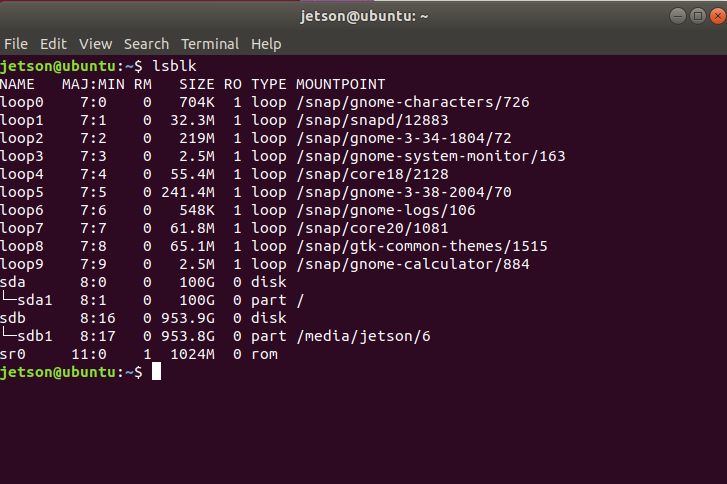Screen dimensions: 727x484
Task: Click the /snap/gnome-calculator/884 path
Action: click(412, 264)
